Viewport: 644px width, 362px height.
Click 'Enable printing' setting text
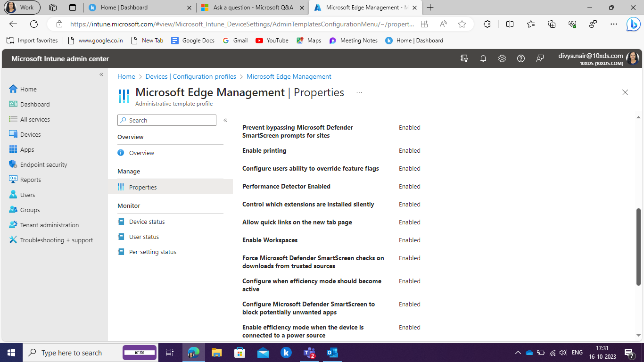(264, 150)
